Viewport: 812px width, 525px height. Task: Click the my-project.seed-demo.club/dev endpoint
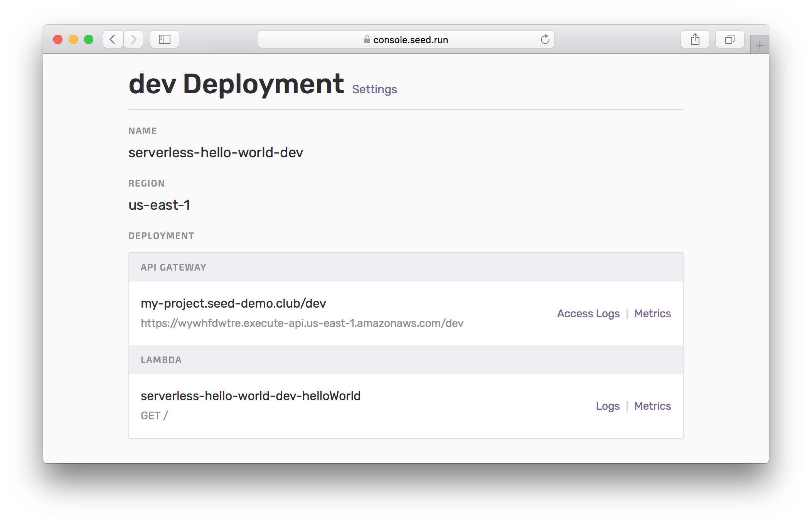point(233,304)
